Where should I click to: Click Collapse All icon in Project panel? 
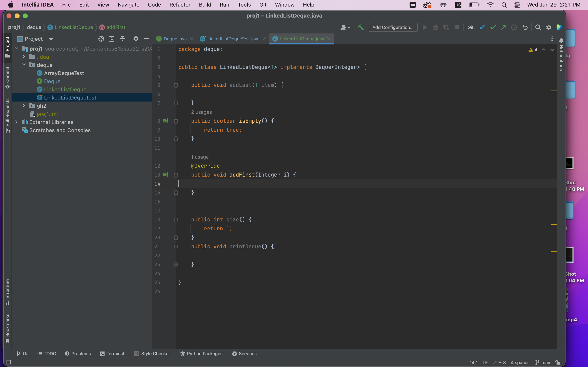122,39
